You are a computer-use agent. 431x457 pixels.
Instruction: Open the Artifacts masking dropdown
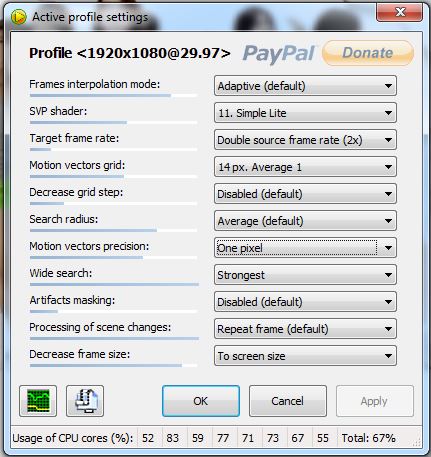305,302
